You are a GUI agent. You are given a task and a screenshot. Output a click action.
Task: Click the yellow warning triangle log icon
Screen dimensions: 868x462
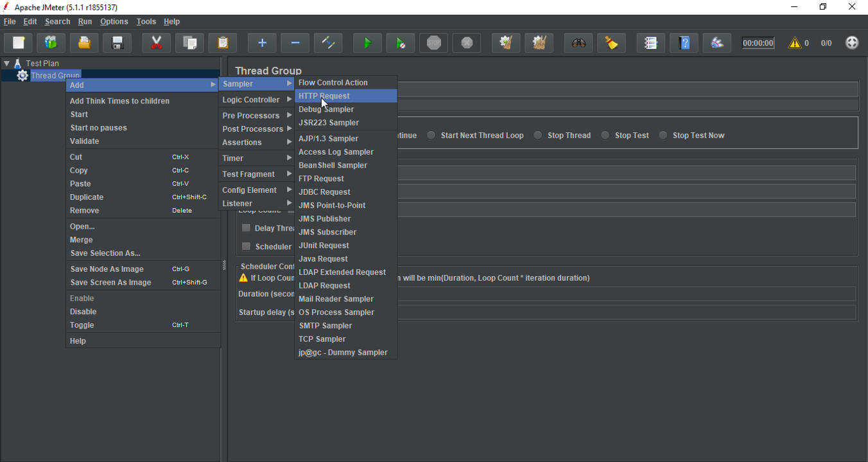point(795,43)
